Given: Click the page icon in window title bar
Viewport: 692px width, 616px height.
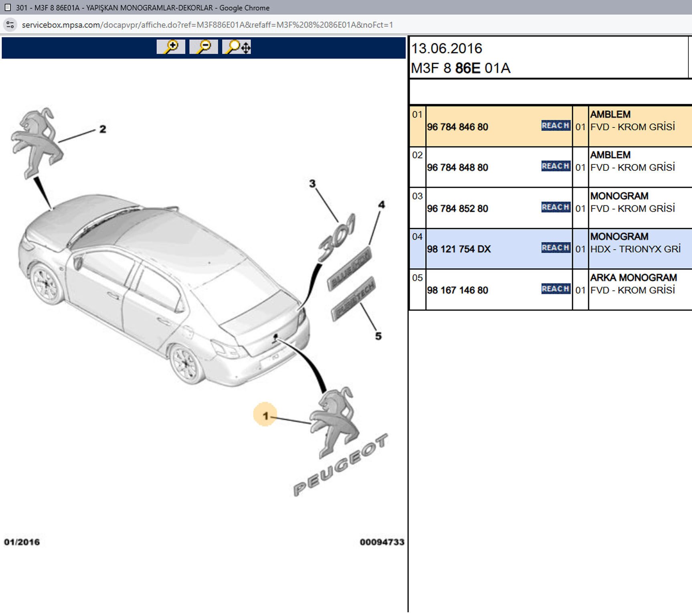Looking at the screenshot, I should click(8, 8).
